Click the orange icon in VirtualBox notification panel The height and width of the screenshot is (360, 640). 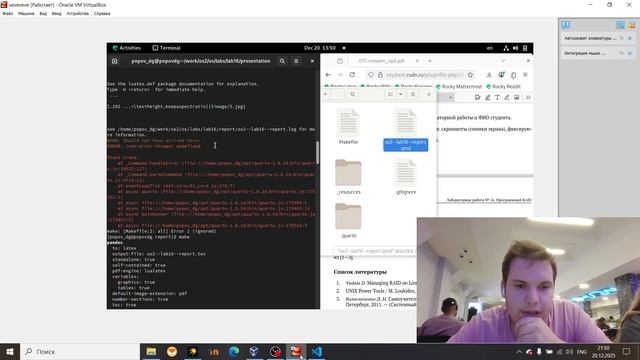coord(632,25)
